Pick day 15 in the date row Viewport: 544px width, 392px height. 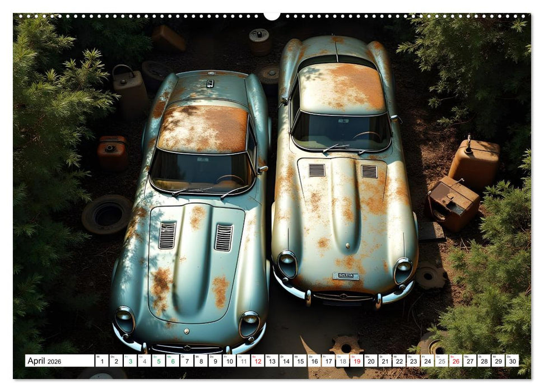(300, 361)
